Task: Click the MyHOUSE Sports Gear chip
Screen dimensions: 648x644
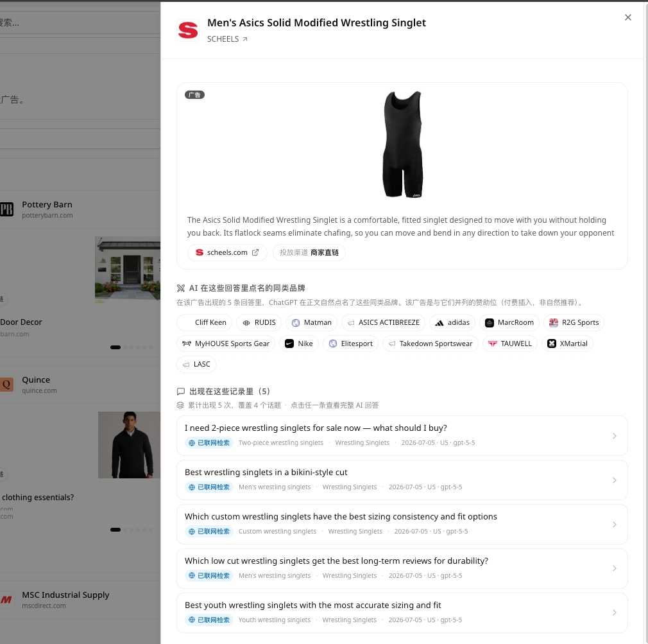Action: (x=226, y=344)
